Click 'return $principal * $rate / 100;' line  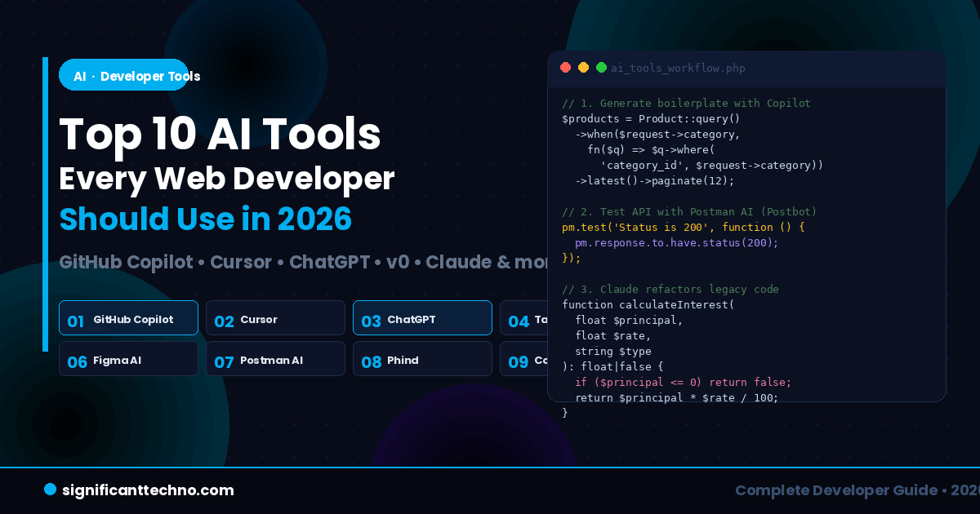coord(676,398)
